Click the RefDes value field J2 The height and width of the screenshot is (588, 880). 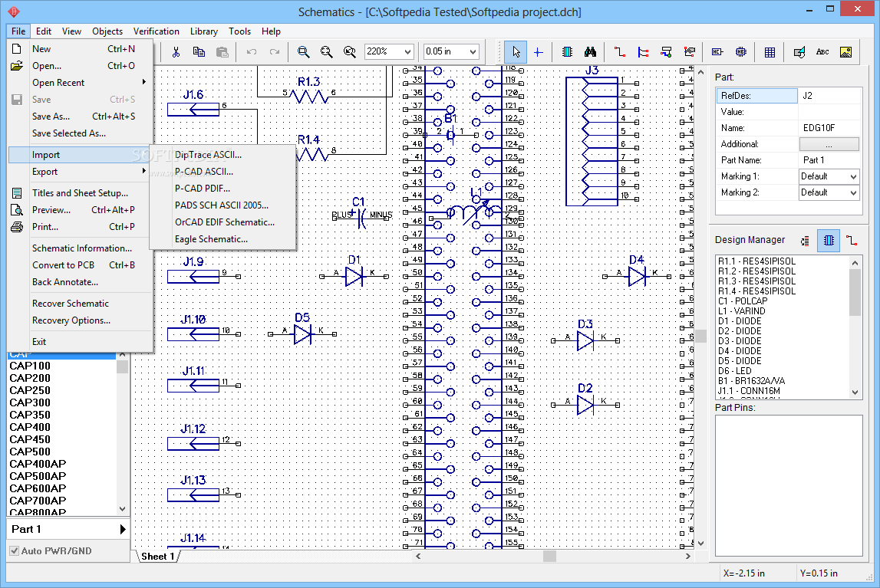(829, 96)
